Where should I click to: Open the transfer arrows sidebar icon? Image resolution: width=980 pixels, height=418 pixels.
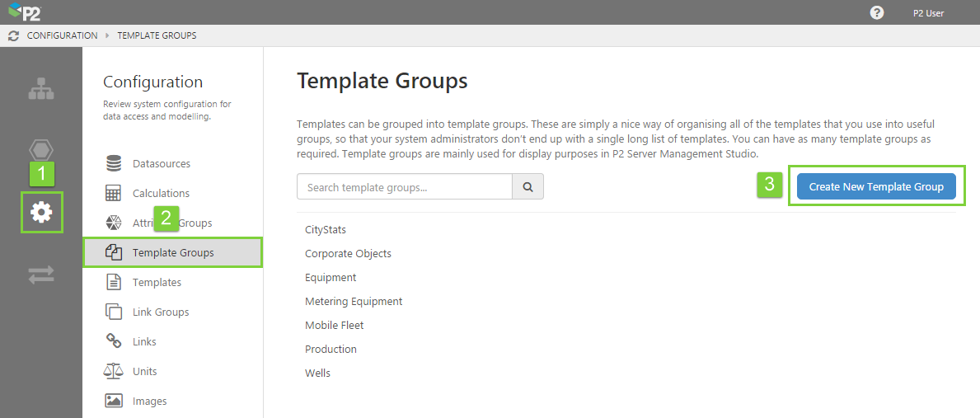pos(41,275)
